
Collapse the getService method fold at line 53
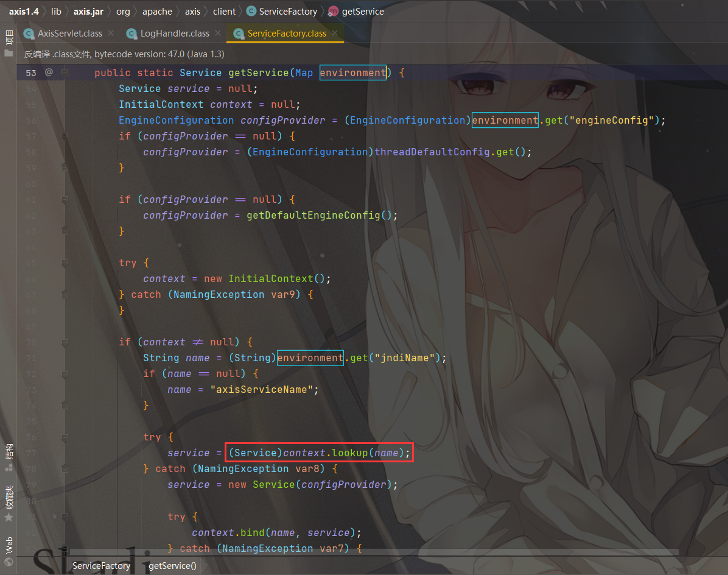point(65,72)
